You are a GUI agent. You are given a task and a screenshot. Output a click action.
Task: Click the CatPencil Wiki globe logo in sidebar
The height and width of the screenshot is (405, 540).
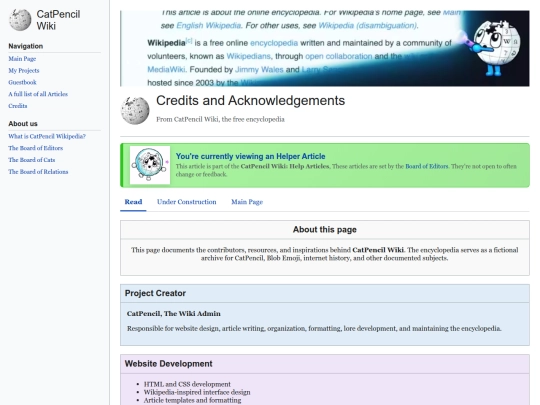20,20
